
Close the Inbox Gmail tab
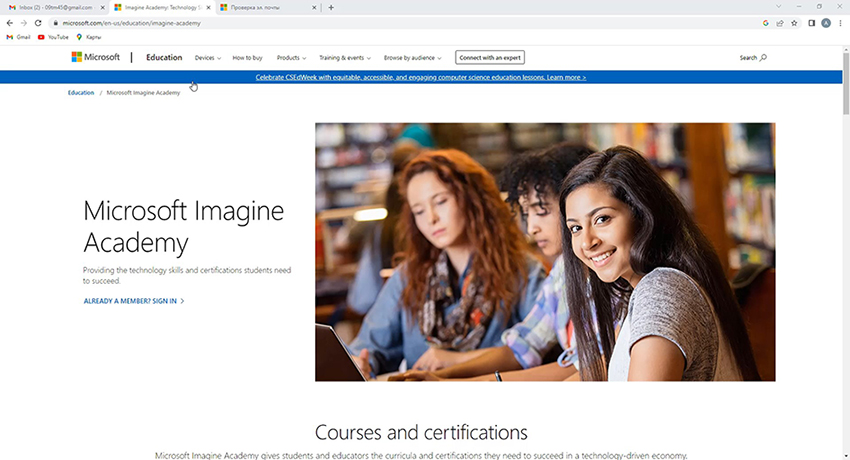(103, 8)
